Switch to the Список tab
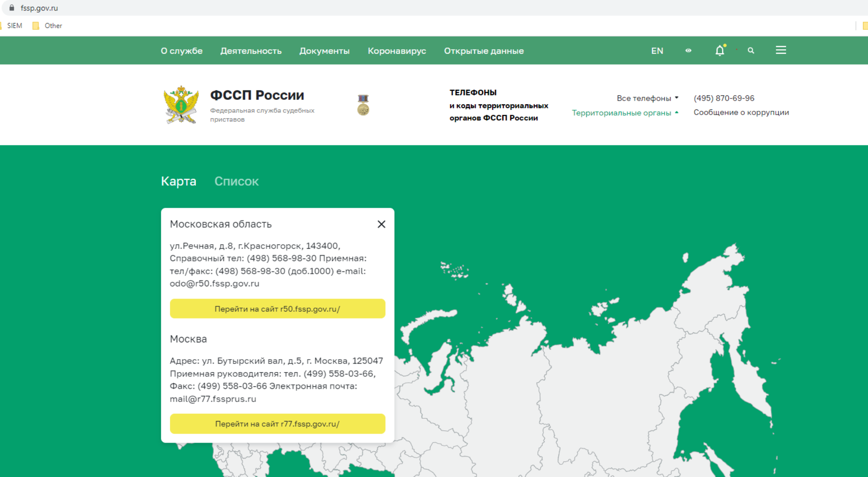Viewport: 868px width, 477px height. pos(236,181)
